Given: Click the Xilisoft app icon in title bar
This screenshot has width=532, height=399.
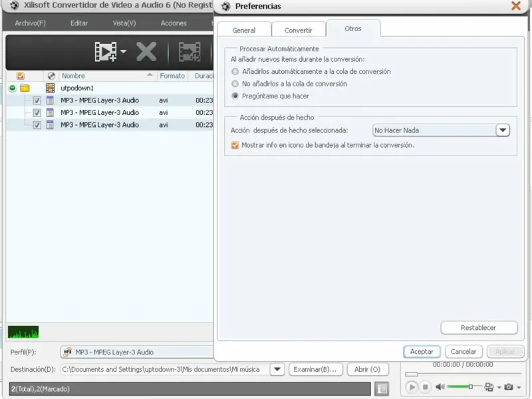Looking at the screenshot, I should (14, 5).
